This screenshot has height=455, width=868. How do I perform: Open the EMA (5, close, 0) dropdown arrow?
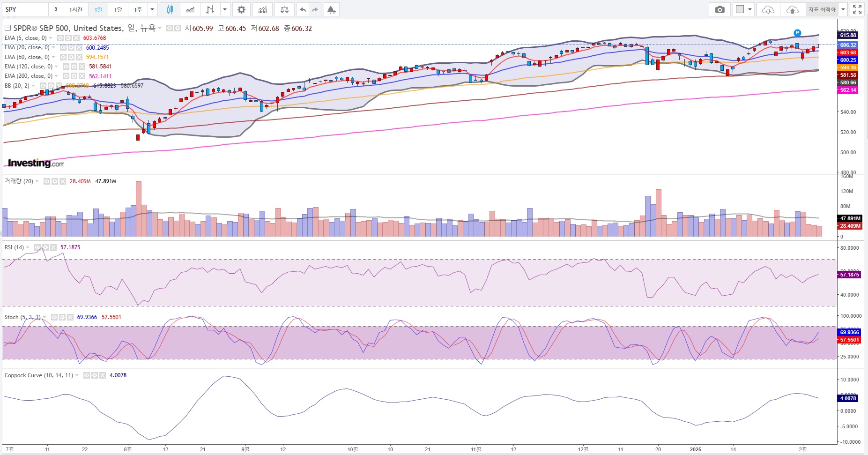click(51, 38)
